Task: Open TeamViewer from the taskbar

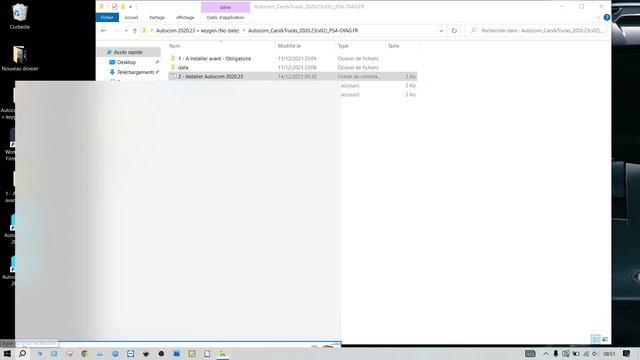Action: tap(131, 353)
